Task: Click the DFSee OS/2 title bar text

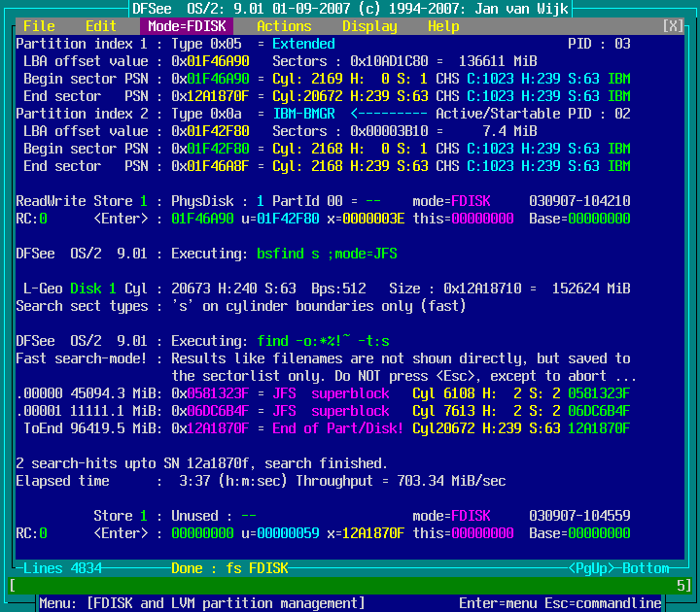Action: (x=350, y=9)
